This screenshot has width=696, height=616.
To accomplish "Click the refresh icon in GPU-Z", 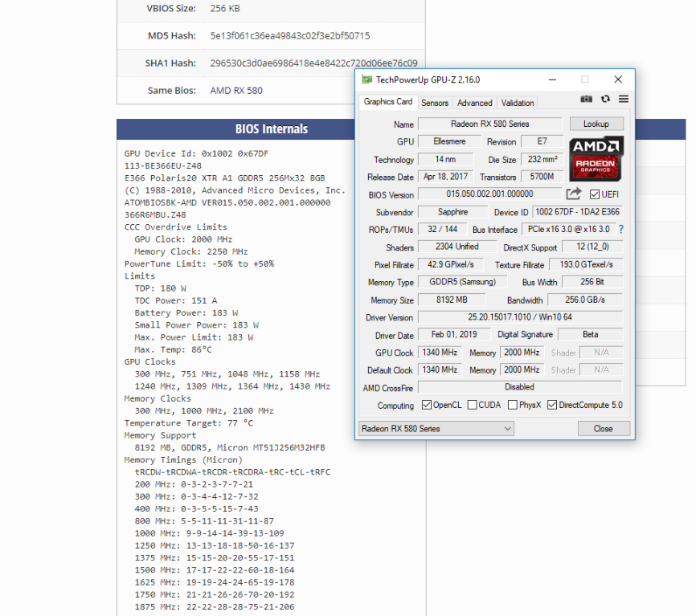I will (605, 99).
